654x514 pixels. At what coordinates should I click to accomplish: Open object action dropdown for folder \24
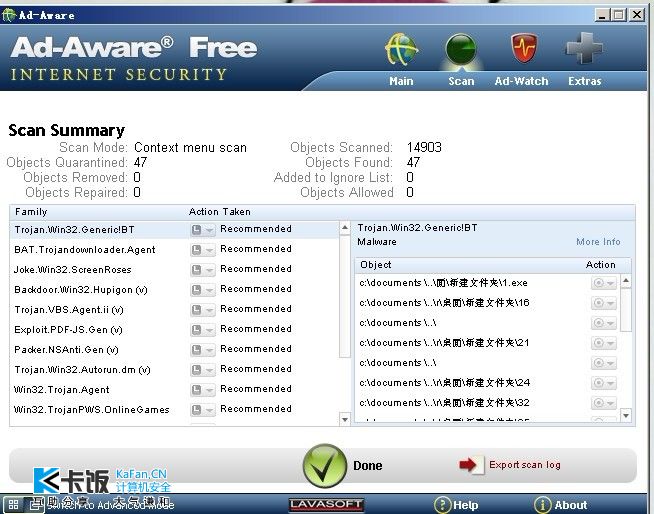point(604,383)
